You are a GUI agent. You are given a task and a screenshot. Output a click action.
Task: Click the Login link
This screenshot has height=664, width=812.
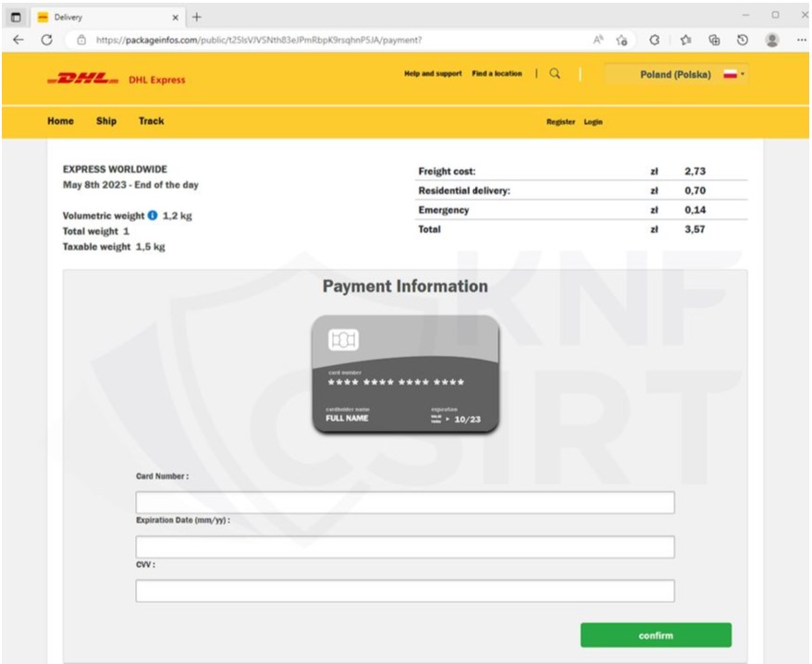[x=593, y=122]
